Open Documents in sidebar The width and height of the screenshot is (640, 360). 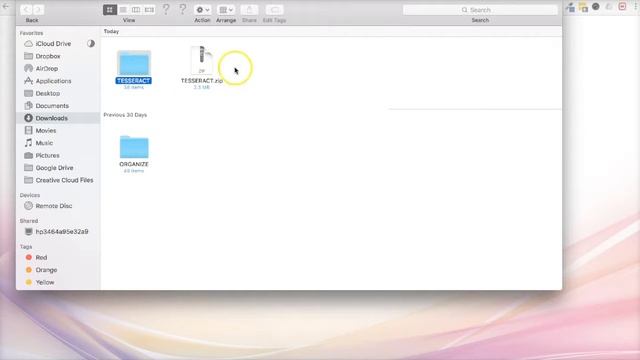52,106
